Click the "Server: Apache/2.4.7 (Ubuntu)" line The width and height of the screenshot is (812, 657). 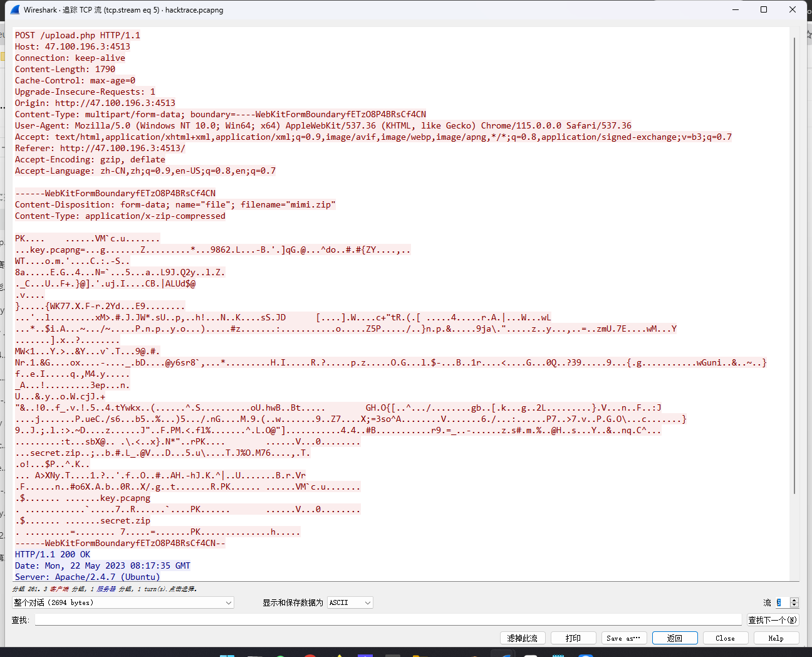[x=88, y=577]
